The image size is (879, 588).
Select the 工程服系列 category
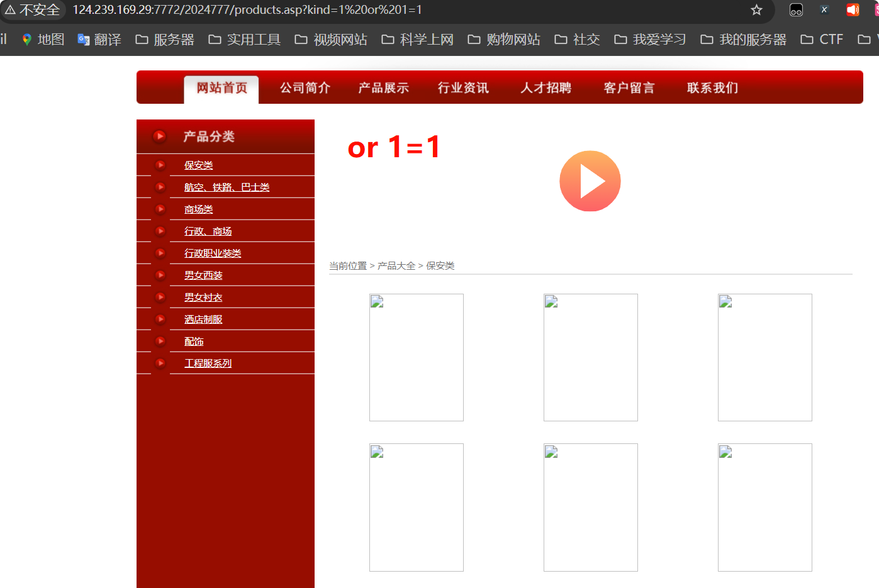click(x=208, y=363)
